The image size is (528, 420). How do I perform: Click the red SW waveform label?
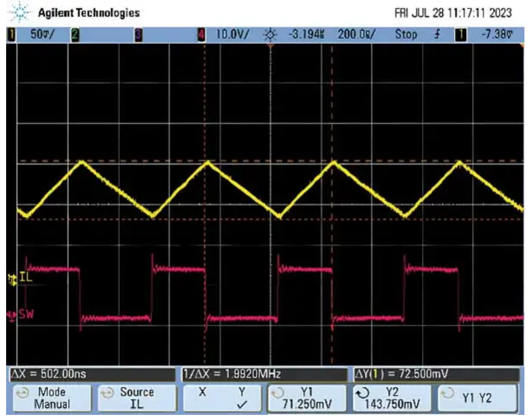tap(26, 314)
